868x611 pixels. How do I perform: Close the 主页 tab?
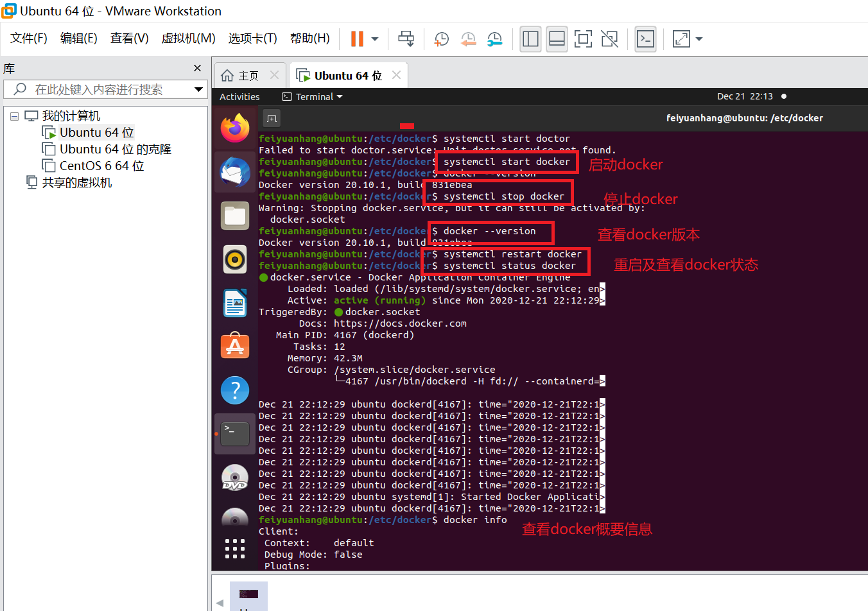tap(274, 75)
